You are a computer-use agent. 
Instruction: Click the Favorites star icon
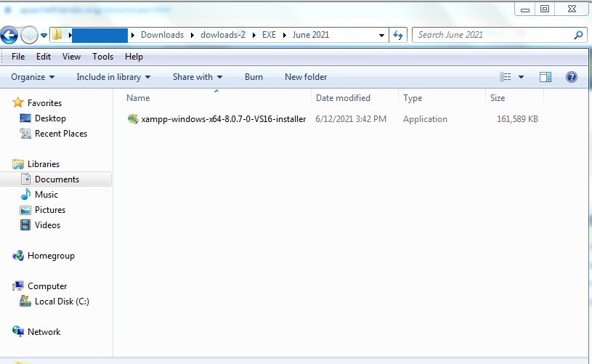17,102
